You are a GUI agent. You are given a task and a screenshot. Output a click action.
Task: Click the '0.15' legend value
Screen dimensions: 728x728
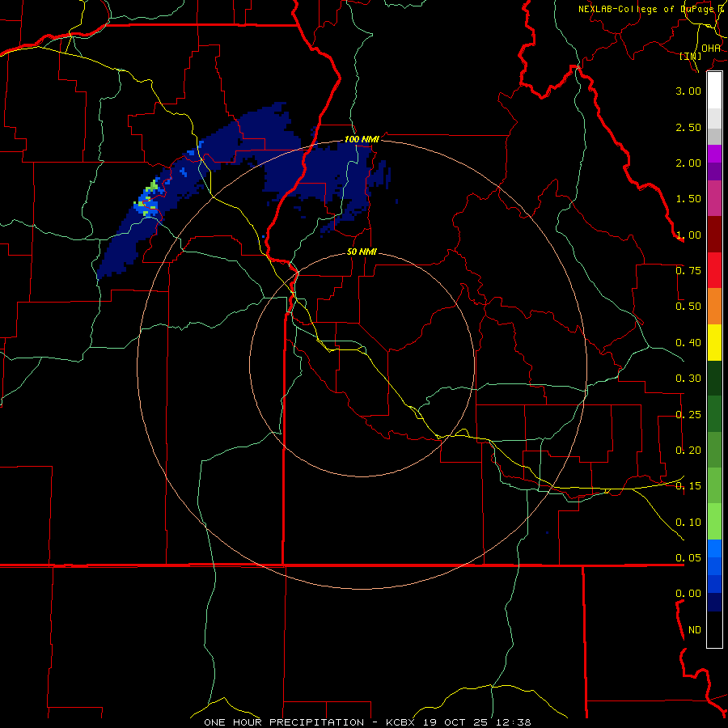click(688, 486)
